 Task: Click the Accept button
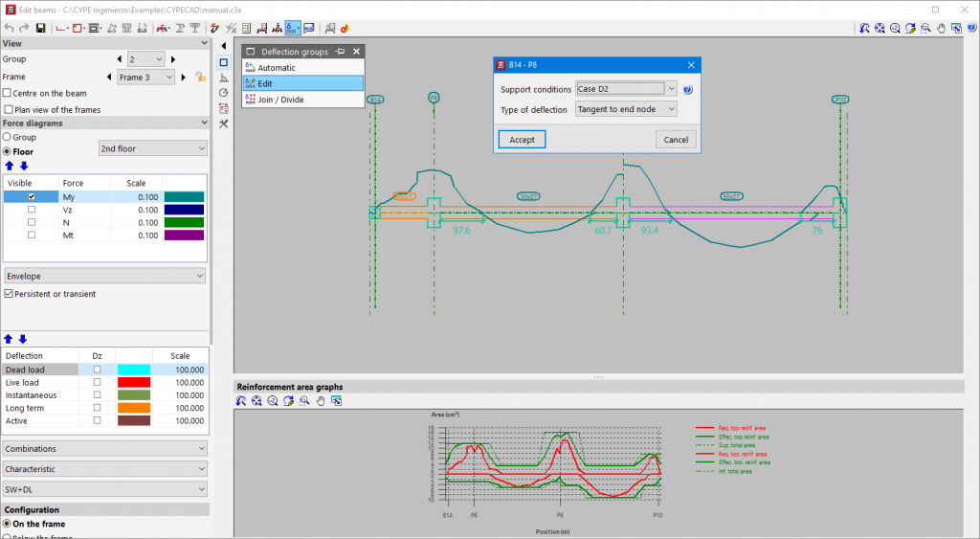pyautogui.click(x=522, y=139)
